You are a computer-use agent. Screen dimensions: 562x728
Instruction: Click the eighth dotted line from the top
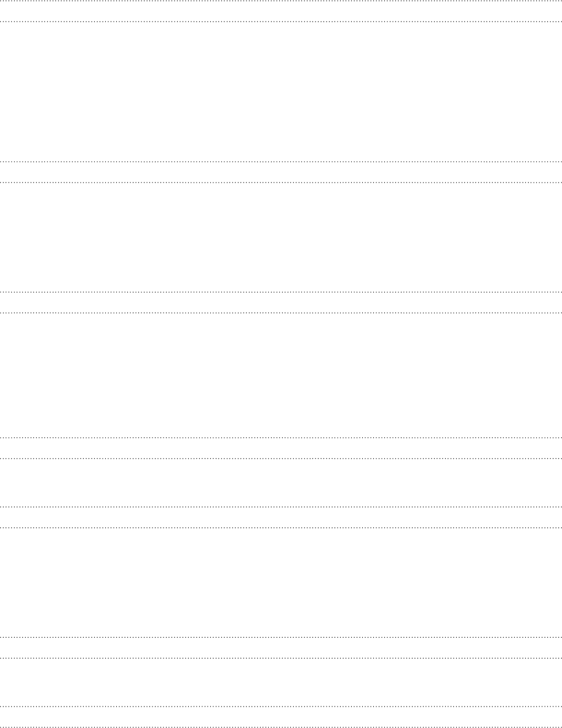[281, 458]
